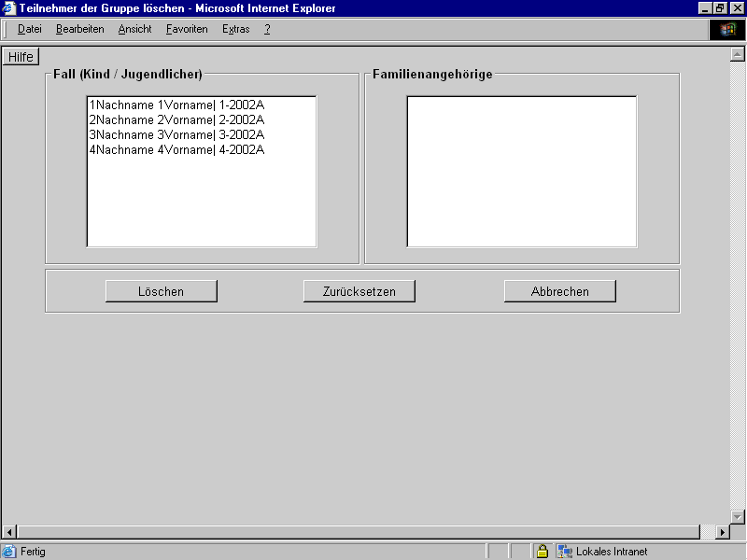Click the Lokales Intranet zone icon
Viewport: 747px width, 560px height.
tap(565, 552)
